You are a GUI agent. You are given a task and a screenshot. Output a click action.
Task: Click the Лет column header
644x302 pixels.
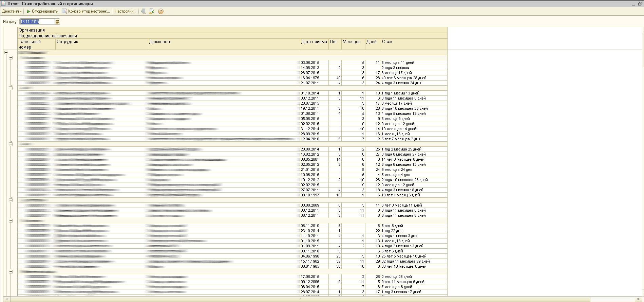(x=335, y=44)
